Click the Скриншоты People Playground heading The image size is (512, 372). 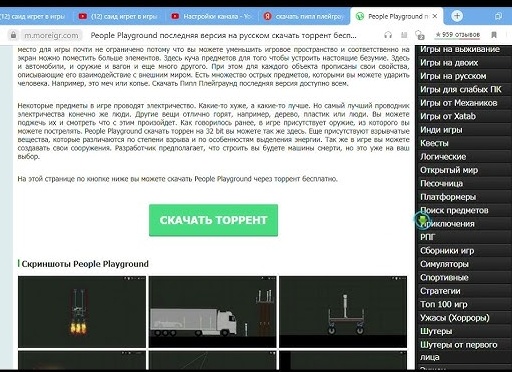[x=85, y=264]
